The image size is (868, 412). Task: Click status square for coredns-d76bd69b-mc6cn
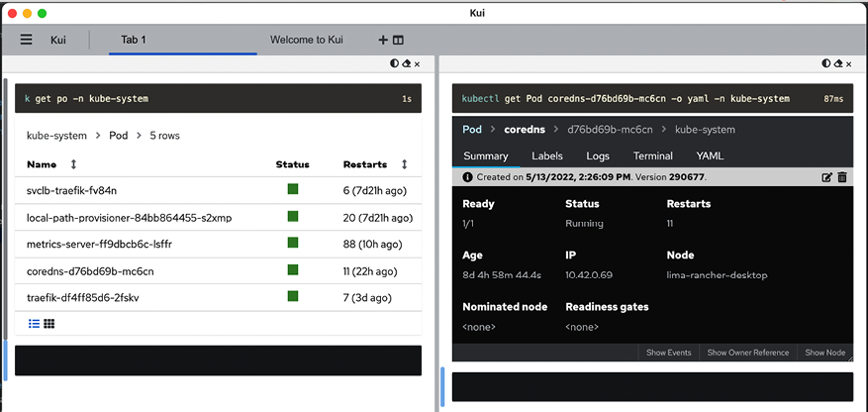click(x=293, y=269)
